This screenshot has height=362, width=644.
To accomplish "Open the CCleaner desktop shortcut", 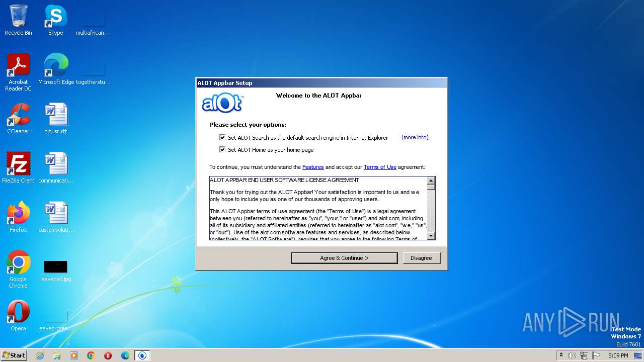I will click(x=18, y=119).
